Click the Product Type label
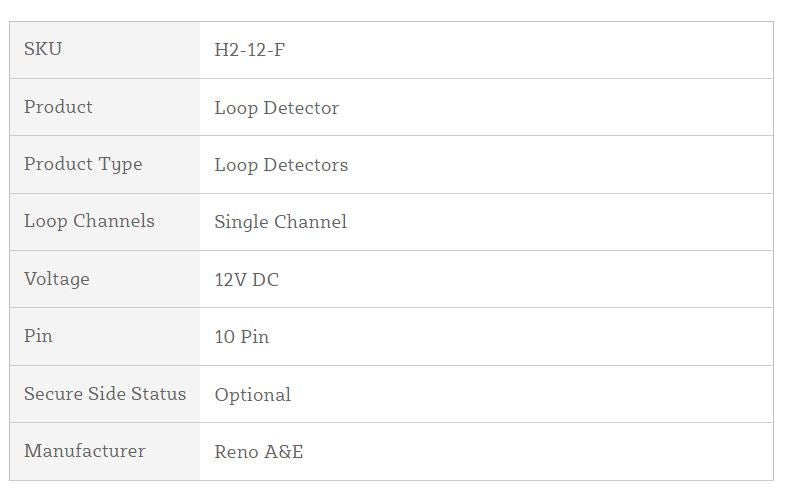Image resolution: width=794 pixels, height=503 pixels. click(83, 164)
